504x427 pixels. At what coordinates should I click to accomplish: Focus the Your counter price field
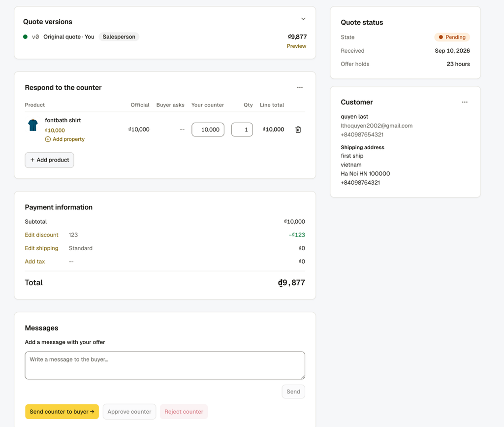pyautogui.click(x=208, y=130)
